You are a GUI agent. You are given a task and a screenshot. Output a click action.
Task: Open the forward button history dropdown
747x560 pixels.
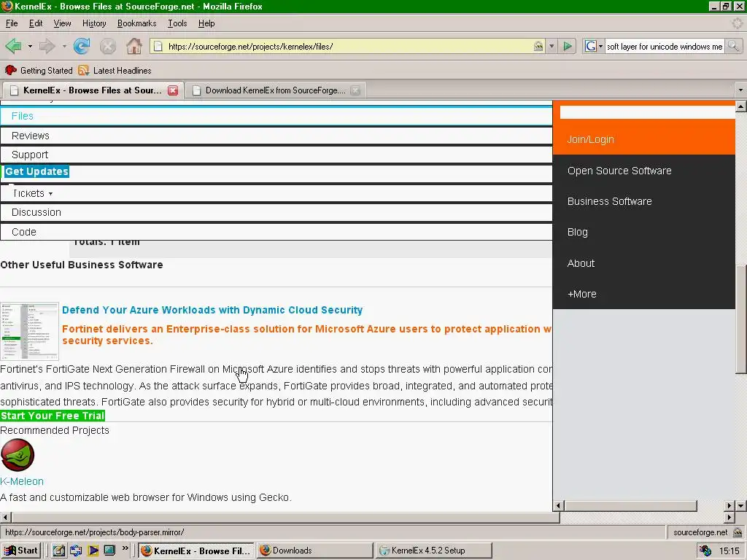[64, 46]
